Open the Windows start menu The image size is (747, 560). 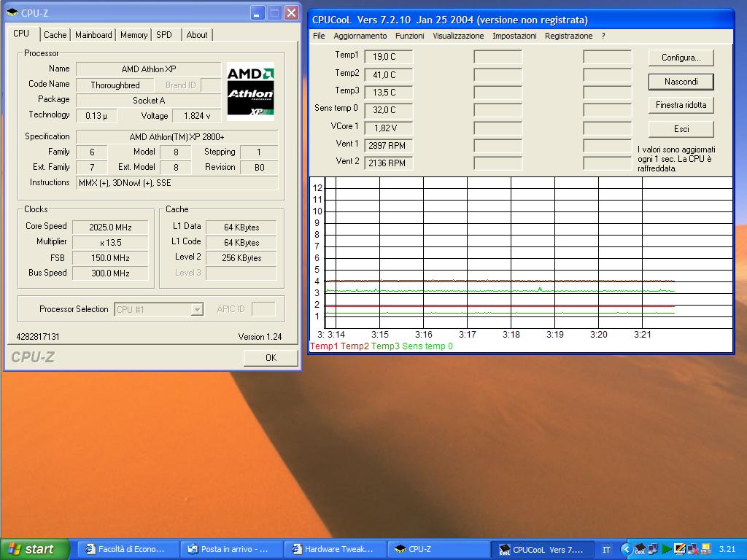[x=35, y=550]
